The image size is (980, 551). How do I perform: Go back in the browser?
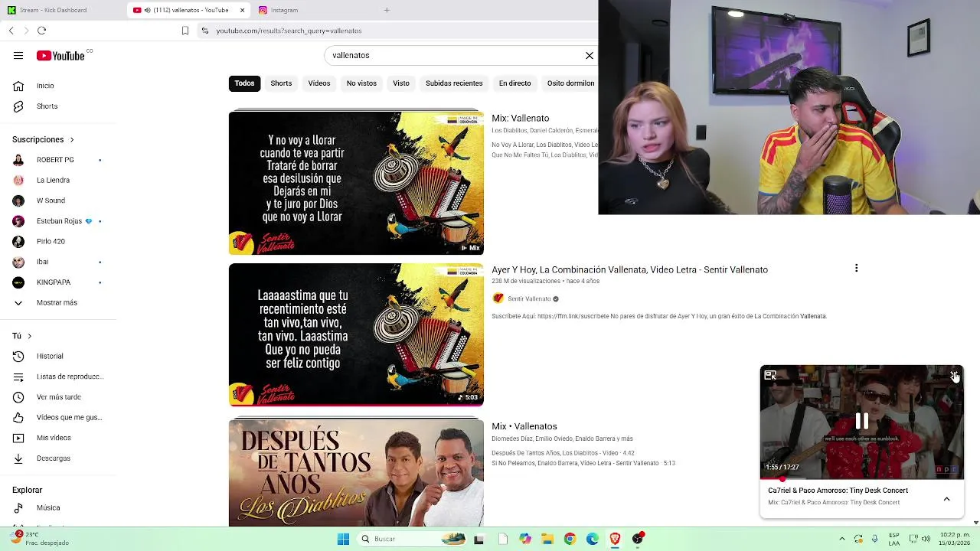[x=11, y=31]
